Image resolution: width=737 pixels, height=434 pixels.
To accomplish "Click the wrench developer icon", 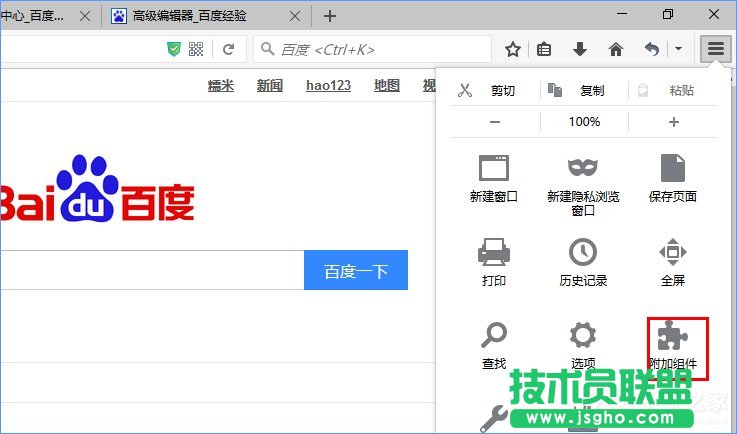I will (494, 418).
